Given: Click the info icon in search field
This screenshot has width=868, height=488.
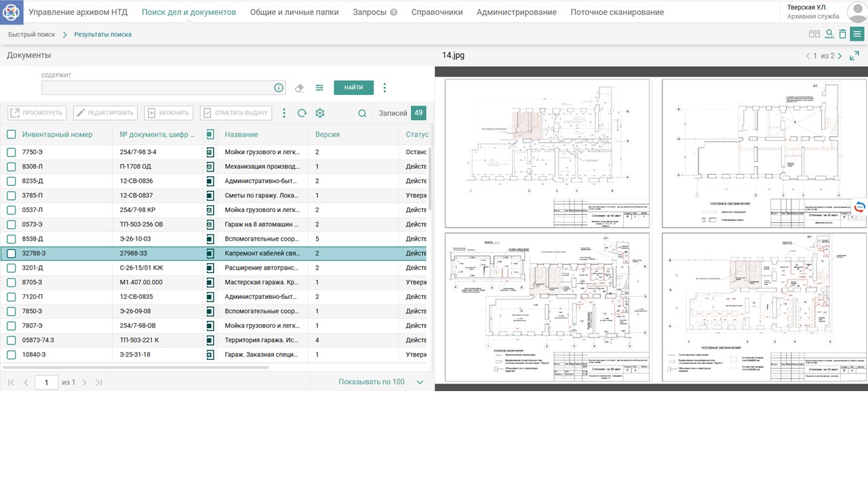Looking at the screenshot, I should click(x=278, y=88).
